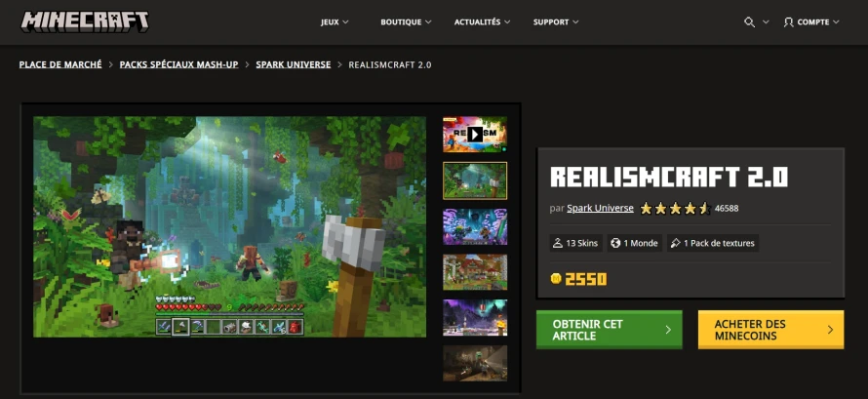Image resolution: width=868 pixels, height=399 pixels.
Task: Click the Minecoin icon next to 2550
Action: click(x=556, y=279)
